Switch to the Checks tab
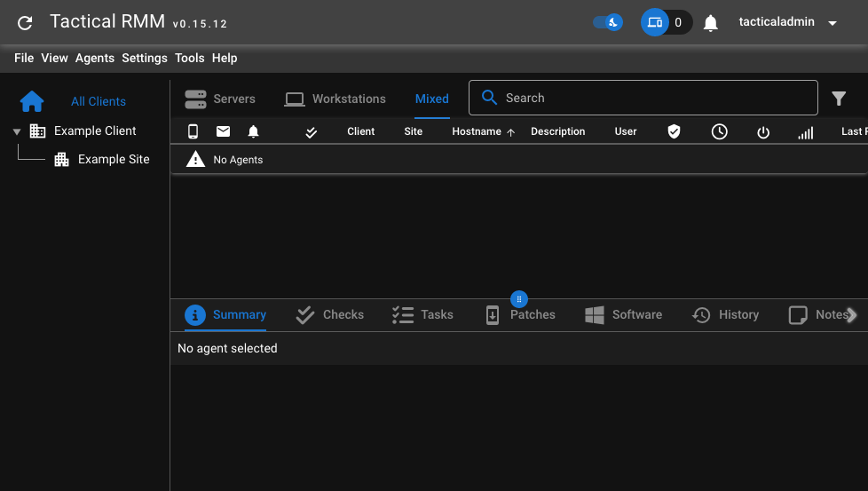 [x=330, y=315]
